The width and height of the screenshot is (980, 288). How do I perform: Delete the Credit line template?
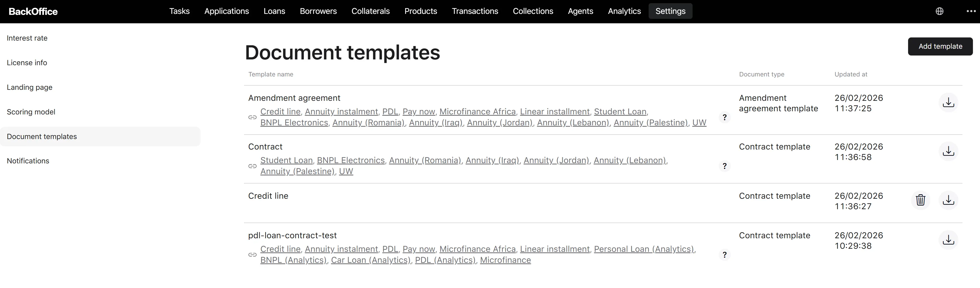point(920,200)
